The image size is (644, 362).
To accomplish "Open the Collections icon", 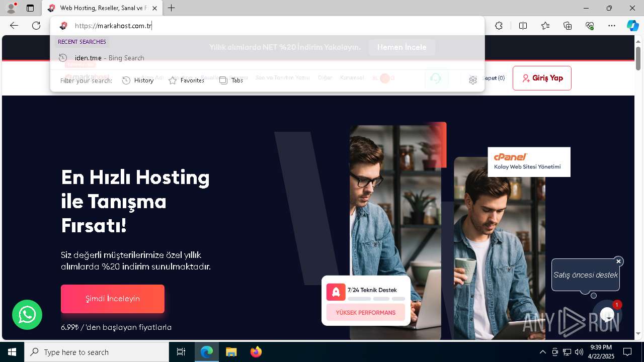I will [568, 26].
